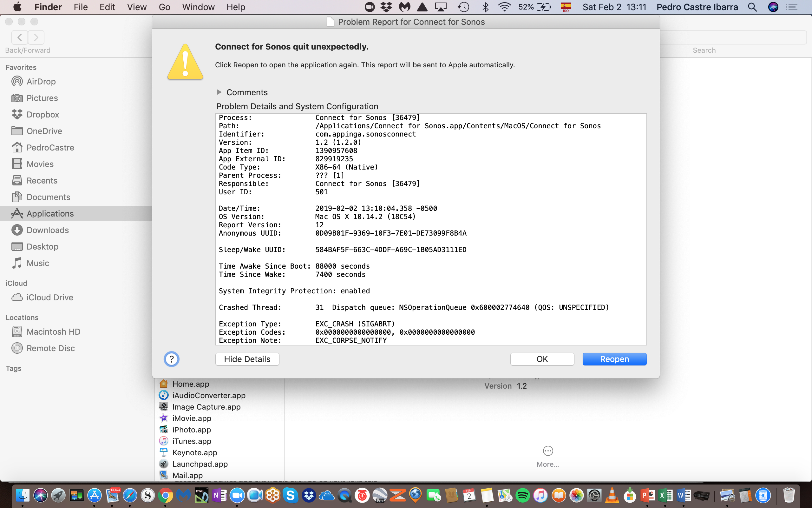
Task: Open System Preferences from Dock
Action: coord(594,495)
